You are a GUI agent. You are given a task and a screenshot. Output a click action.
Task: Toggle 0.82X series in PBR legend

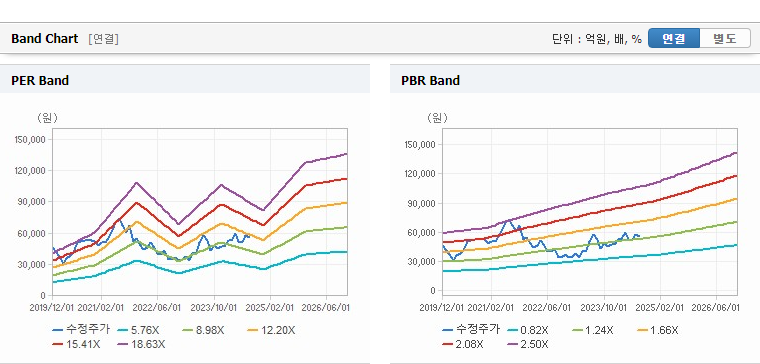[x=528, y=330]
